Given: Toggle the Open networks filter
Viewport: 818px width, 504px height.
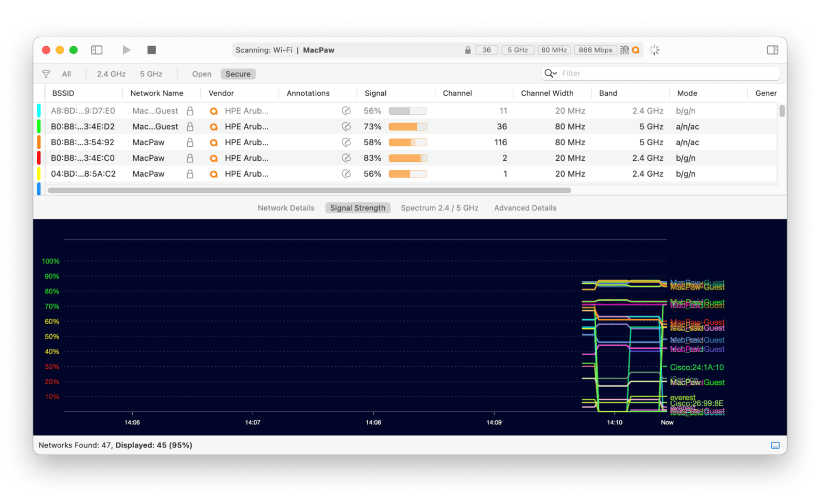Looking at the screenshot, I should (x=202, y=74).
